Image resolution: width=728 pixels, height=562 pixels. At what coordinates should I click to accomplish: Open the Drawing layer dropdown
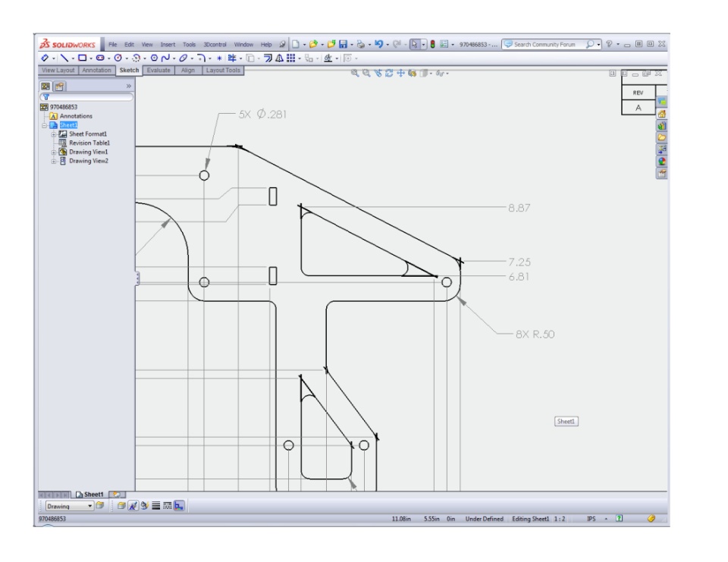[90, 506]
